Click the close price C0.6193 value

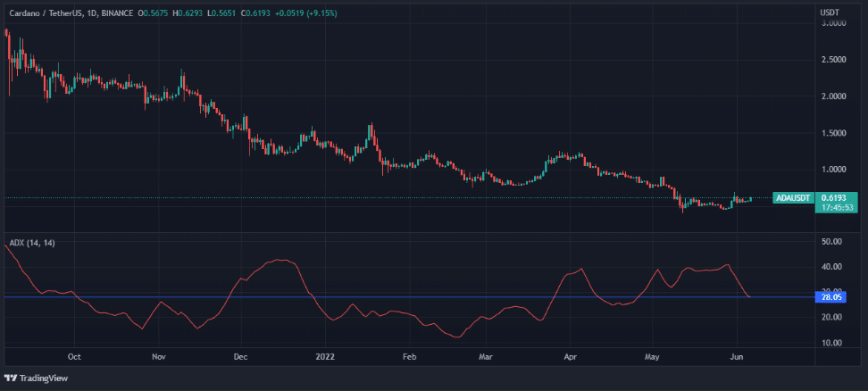(x=254, y=12)
